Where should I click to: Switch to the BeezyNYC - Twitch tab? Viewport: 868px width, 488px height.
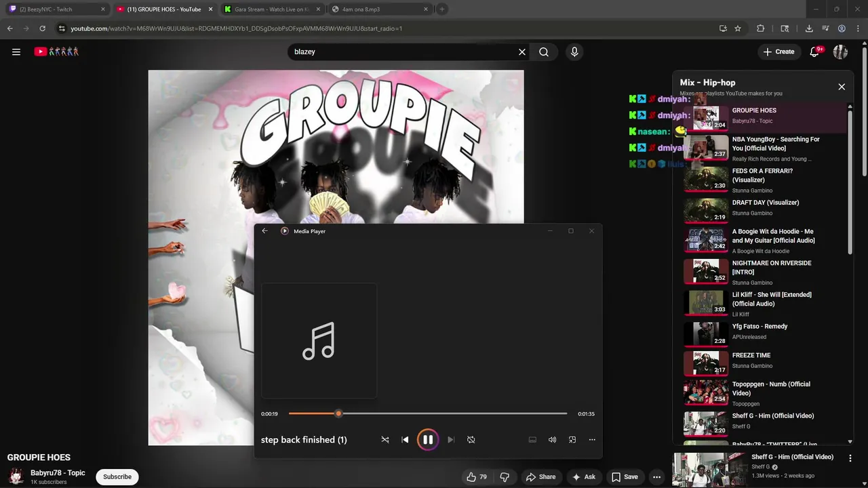57,9
